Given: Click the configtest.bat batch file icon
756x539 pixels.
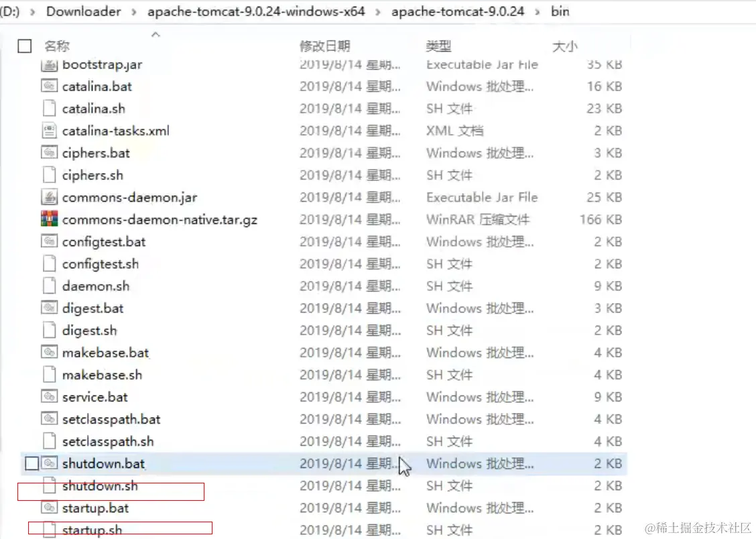Looking at the screenshot, I should click(x=49, y=241).
